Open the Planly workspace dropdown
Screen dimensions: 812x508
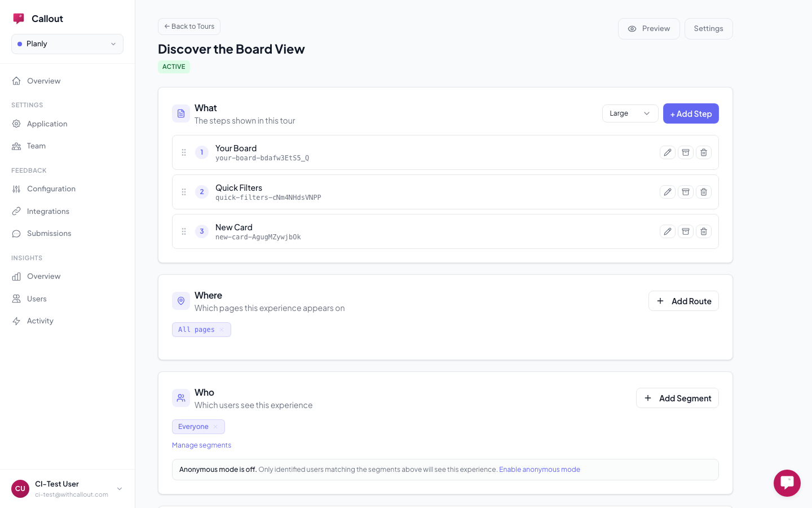(x=67, y=44)
